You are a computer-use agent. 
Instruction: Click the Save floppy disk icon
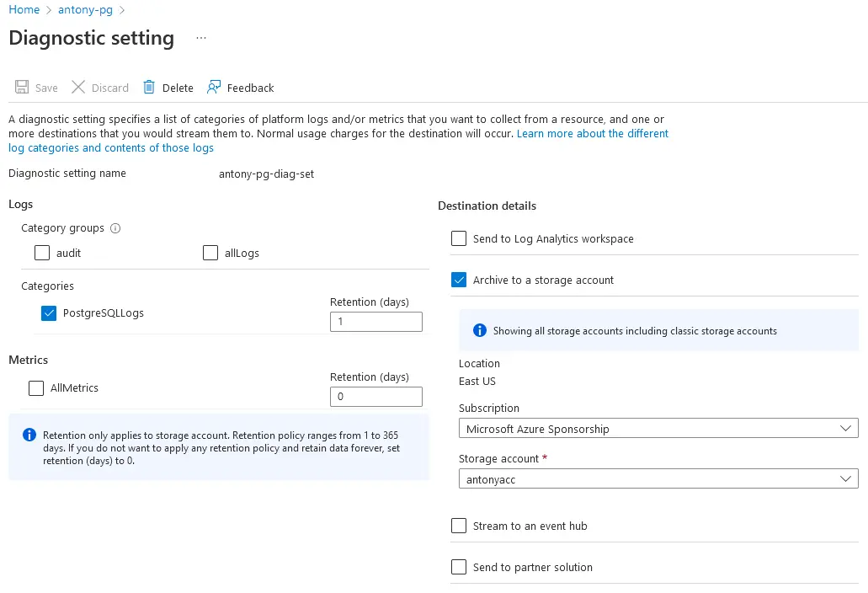pyautogui.click(x=22, y=87)
